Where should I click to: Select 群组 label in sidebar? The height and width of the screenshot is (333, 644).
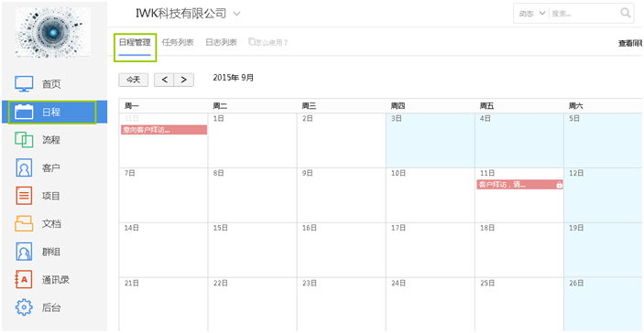click(x=51, y=252)
